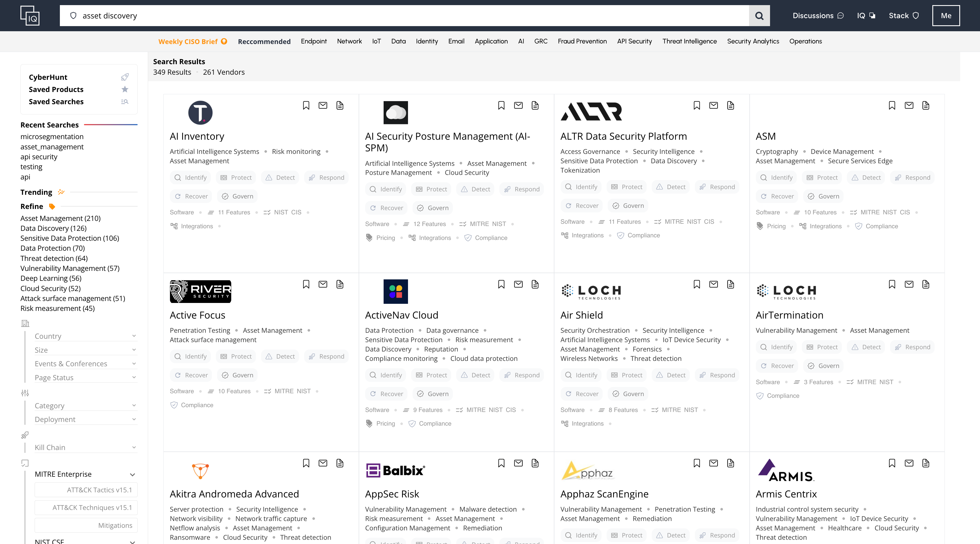Click the IQ logo in header

tap(30, 16)
